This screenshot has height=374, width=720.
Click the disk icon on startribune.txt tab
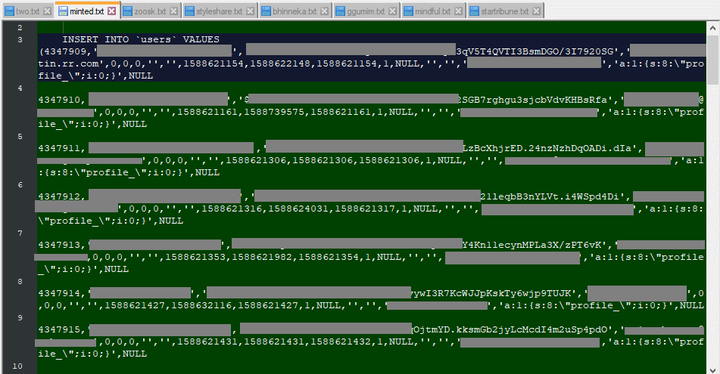click(474, 11)
